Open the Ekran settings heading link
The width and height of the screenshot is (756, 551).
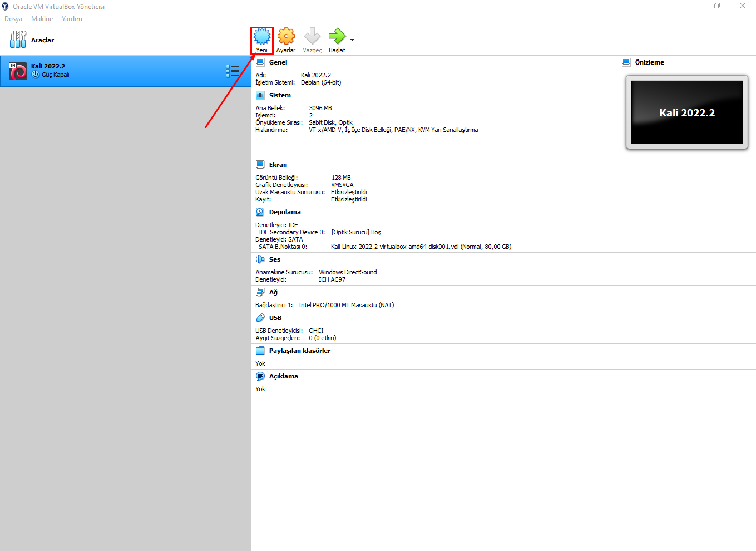click(278, 165)
